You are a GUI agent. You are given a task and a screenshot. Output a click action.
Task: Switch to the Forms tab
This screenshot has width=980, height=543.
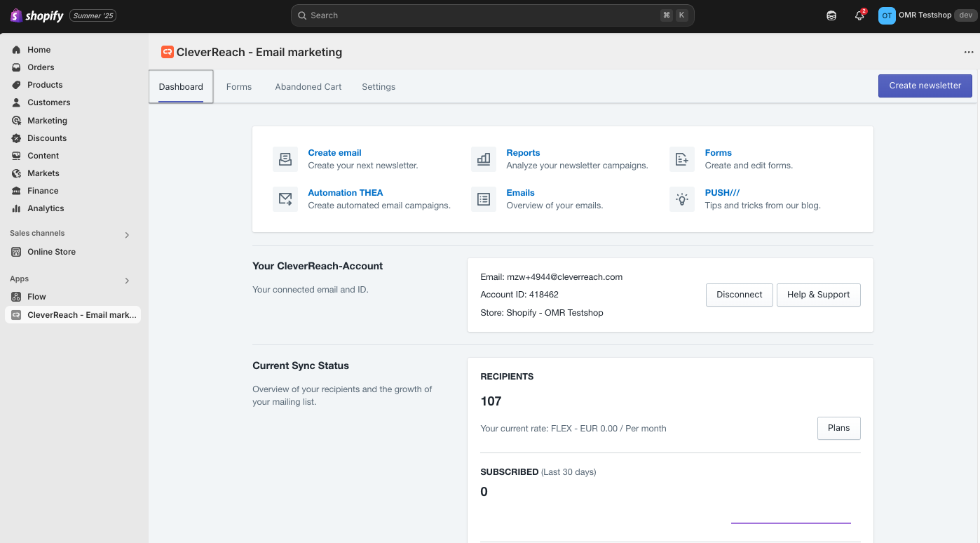tap(239, 87)
